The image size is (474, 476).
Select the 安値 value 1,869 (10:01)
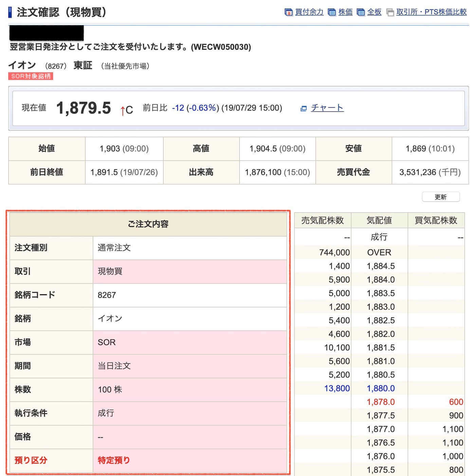(430, 149)
